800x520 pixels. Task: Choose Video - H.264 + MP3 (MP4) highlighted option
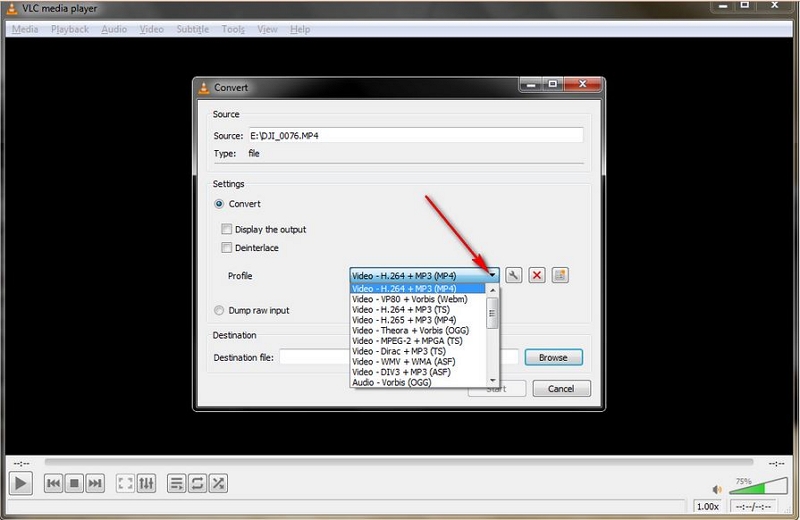pyautogui.click(x=417, y=288)
